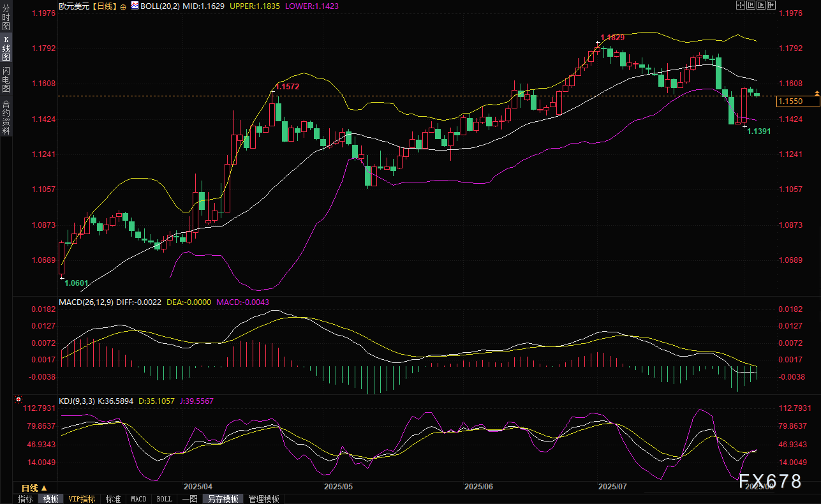Click the current price label 1.1550
The height and width of the screenshot is (504, 821).
(790, 101)
